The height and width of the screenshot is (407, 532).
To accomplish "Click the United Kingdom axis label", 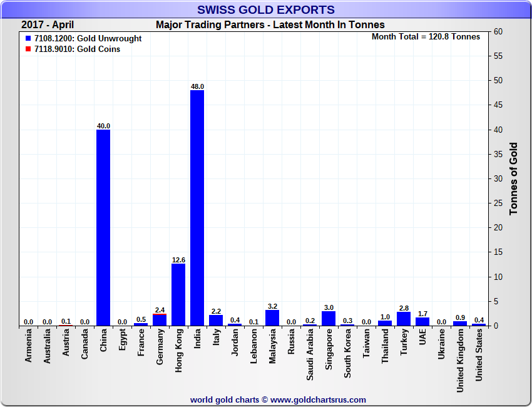I will (x=460, y=361).
